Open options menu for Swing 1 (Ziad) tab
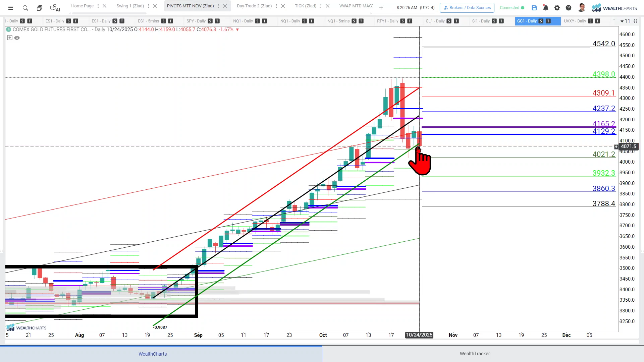This screenshot has width=644, height=362. 148,6
